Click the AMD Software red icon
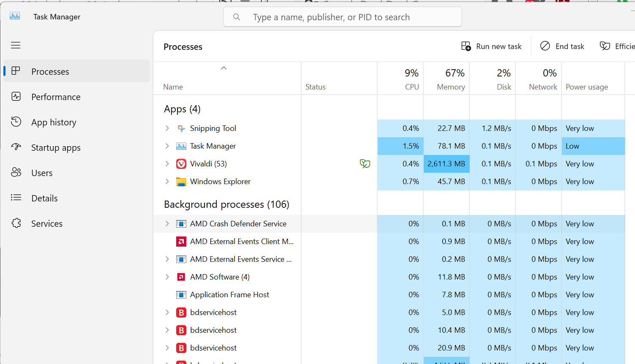 [x=181, y=277]
